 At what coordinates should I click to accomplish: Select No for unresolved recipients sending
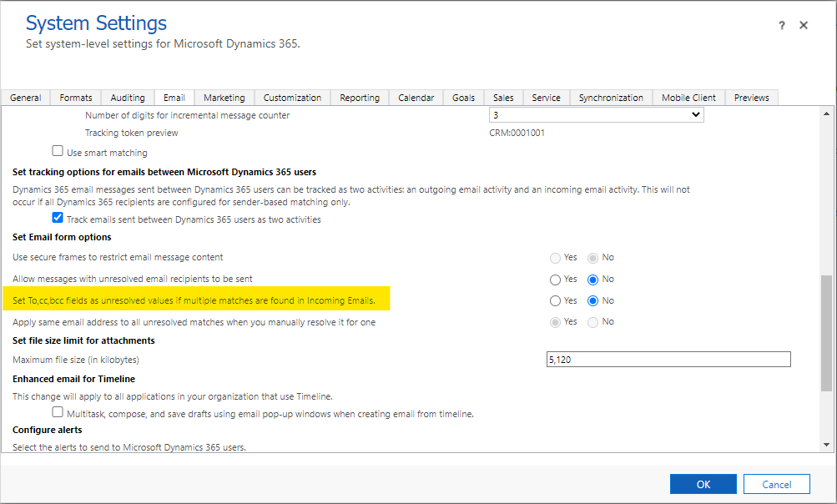592,280
